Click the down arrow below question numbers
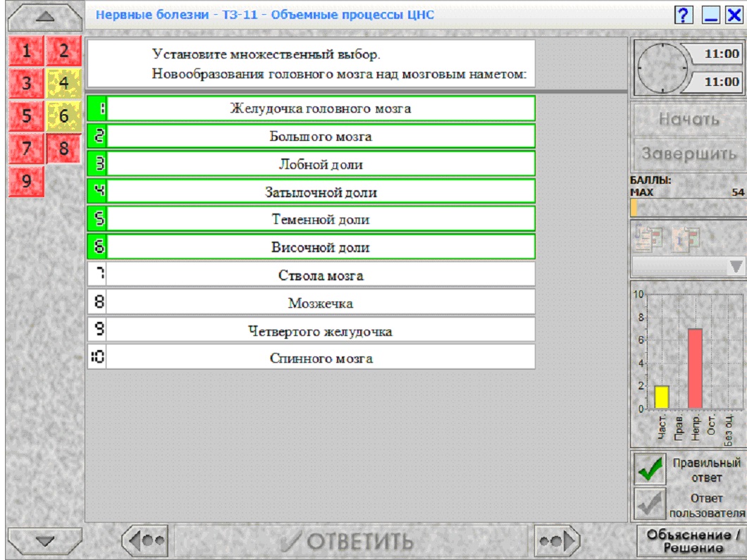Screen dimensions: 747x560 45,541
